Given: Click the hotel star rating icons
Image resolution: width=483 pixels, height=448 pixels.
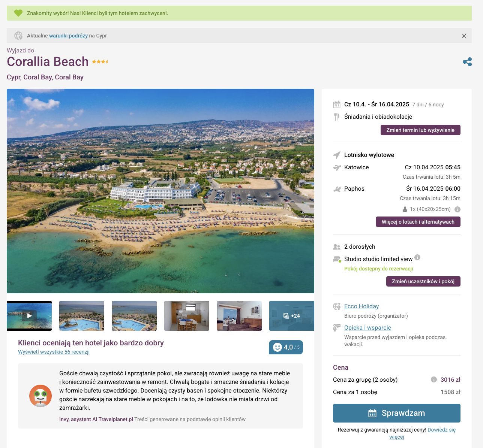Looking at the screenshot, I should (100, 61).
